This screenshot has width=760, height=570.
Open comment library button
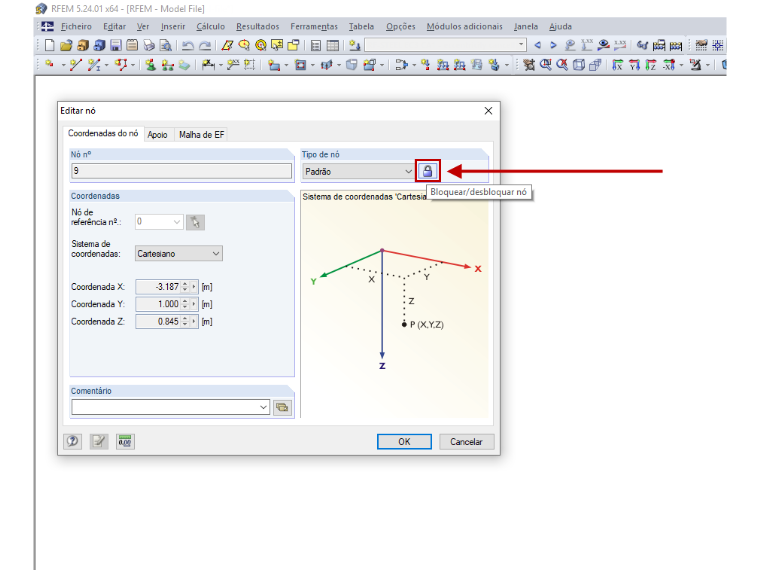click(282, 407)
